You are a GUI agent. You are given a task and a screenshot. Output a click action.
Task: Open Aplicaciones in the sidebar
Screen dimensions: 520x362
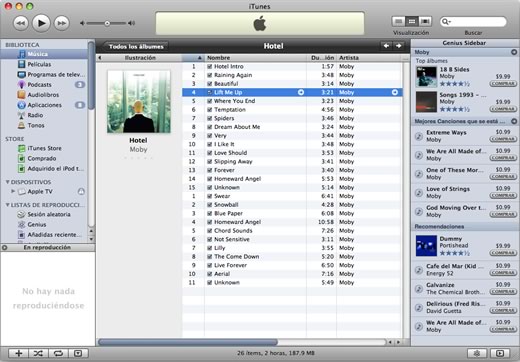click(x=44, y=105)
